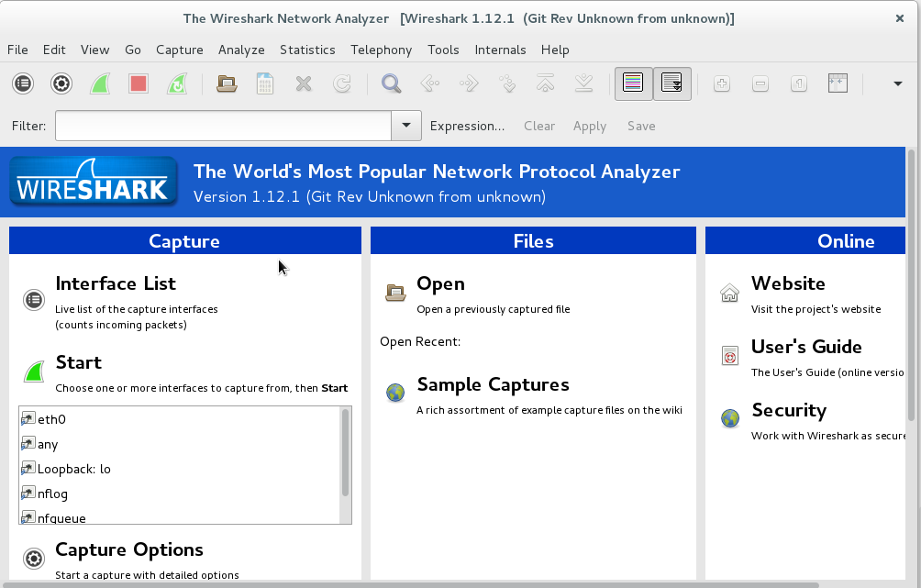Open the Go menu
Screen dimensions: 921x588
pos(133,50)
